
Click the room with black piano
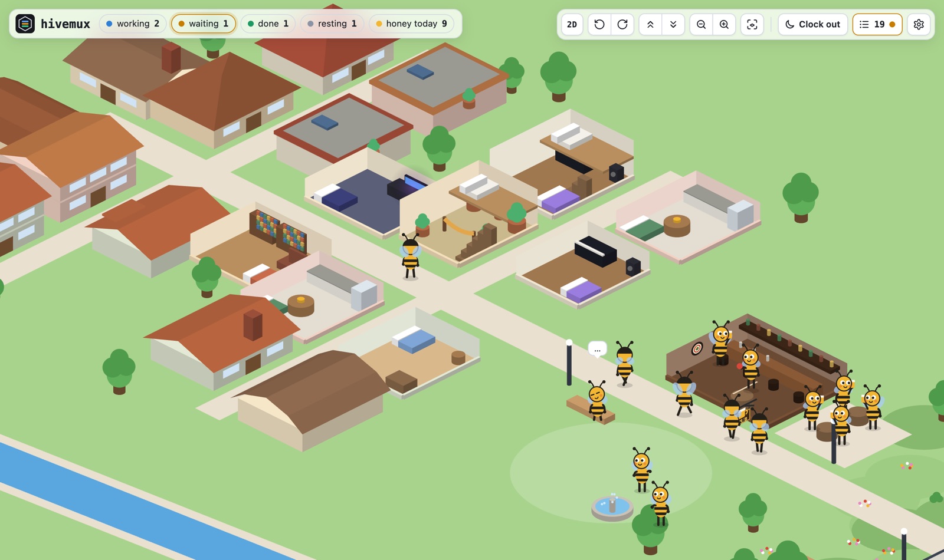click(584, 265)
